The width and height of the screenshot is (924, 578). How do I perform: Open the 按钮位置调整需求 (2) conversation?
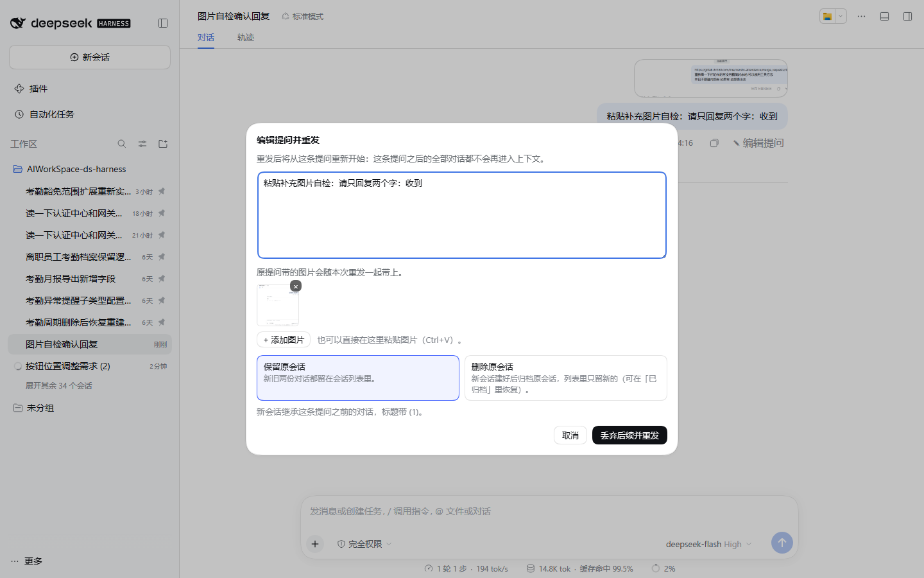tap(90, 366)
